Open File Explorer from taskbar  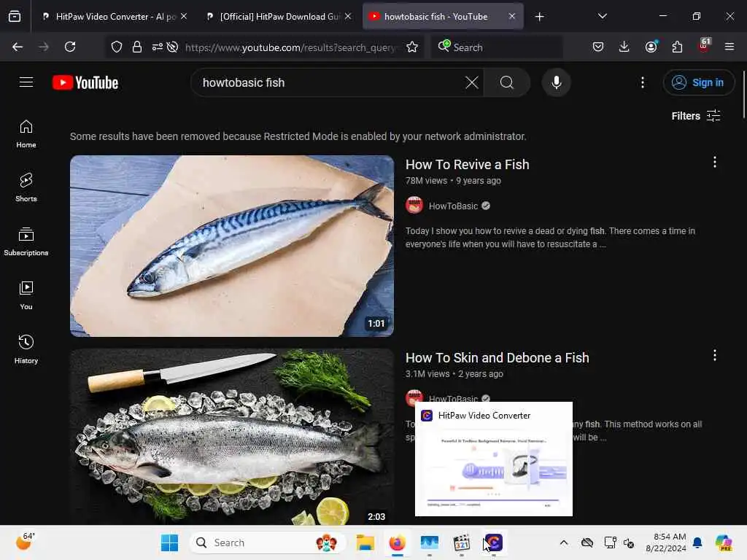tap(365, 542)
